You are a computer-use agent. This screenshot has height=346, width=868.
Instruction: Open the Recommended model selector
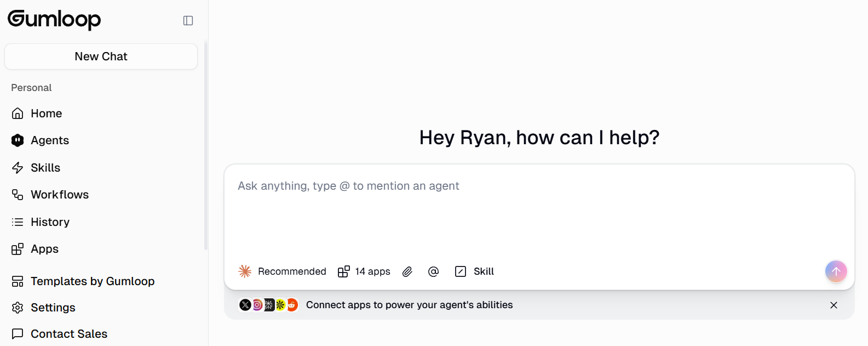[283, 271]
